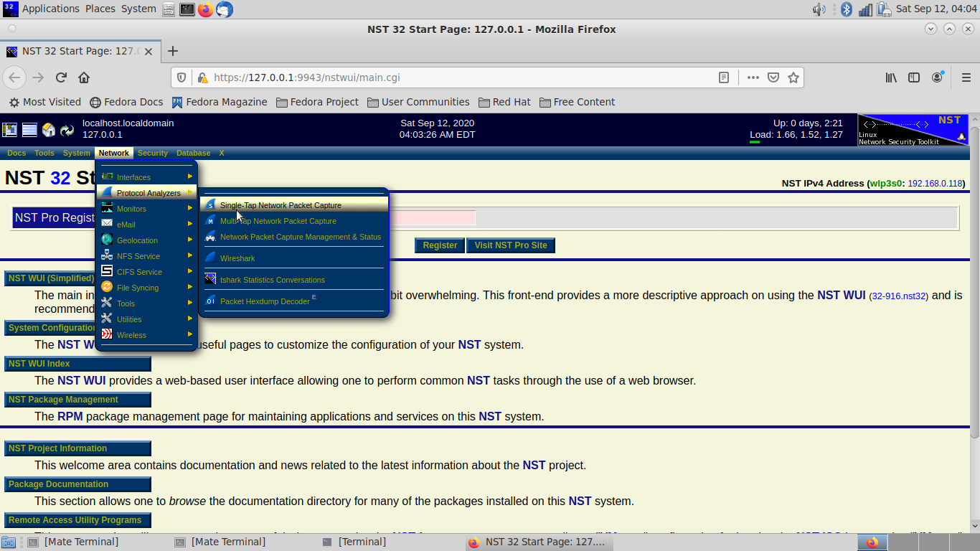Click the Visit NST Pro Site button
The height and width of the screenshot is (551, 980).
(510, 245)
